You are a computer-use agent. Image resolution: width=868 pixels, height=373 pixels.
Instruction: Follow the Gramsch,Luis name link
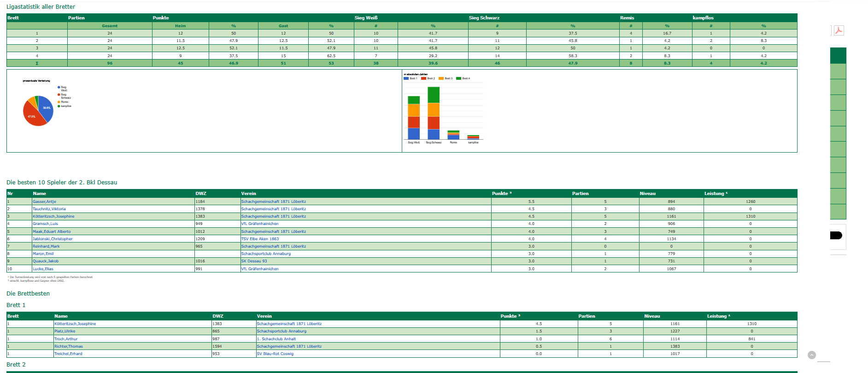coord(45,224)
